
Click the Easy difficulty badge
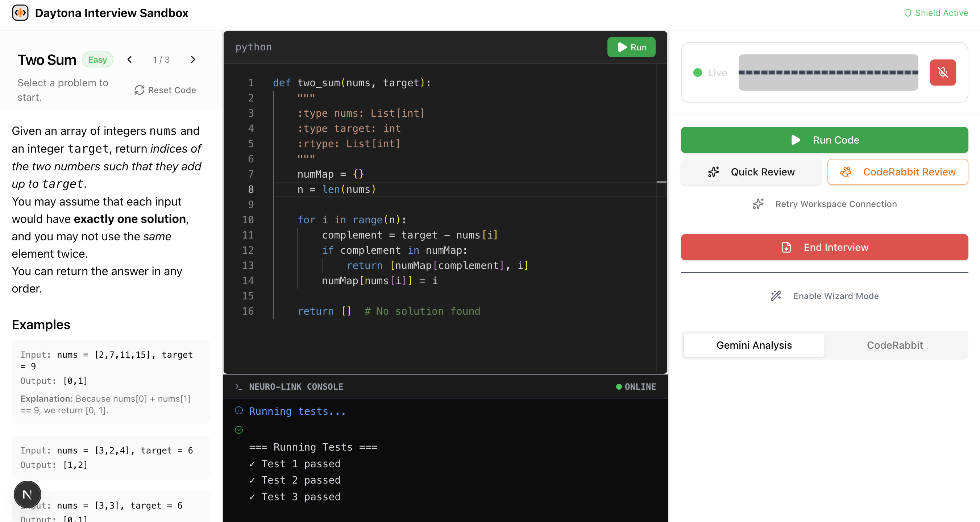(98, 60)
